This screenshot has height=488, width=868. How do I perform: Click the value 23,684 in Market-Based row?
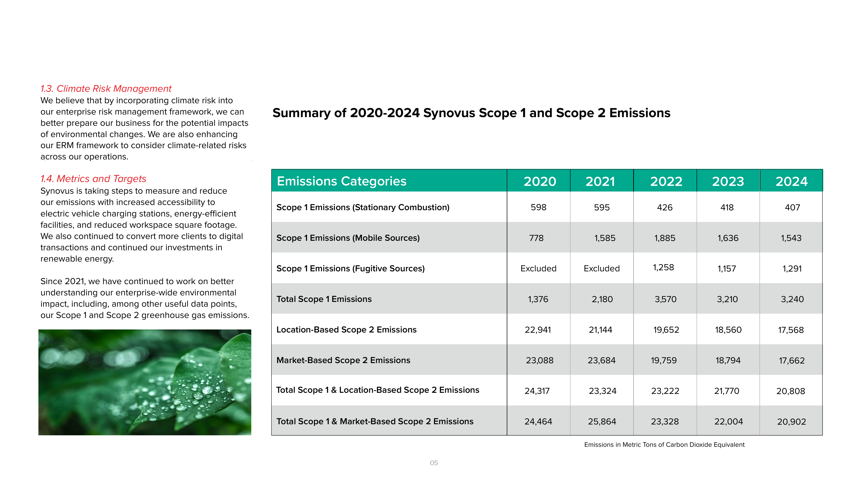click(x=602, y=360)
